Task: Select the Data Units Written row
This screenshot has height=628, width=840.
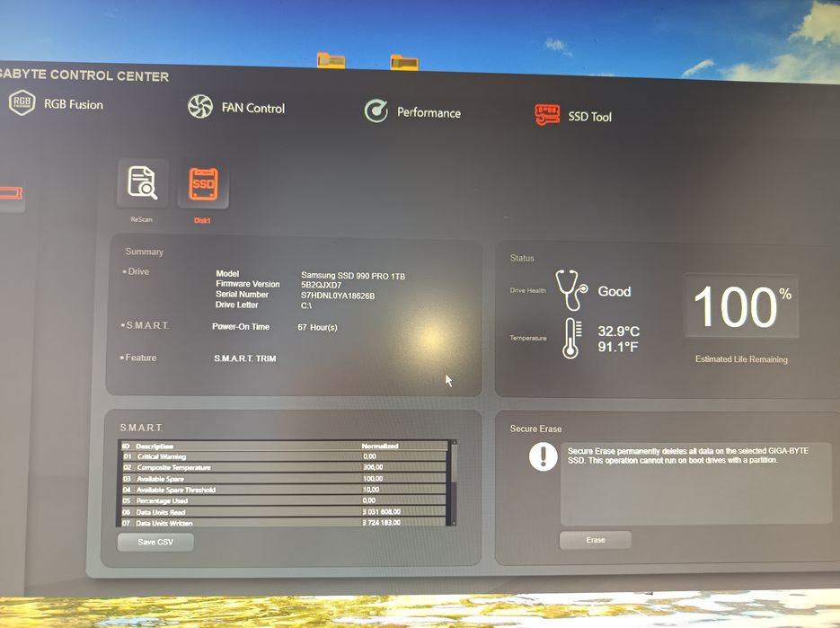Action: 284,522
